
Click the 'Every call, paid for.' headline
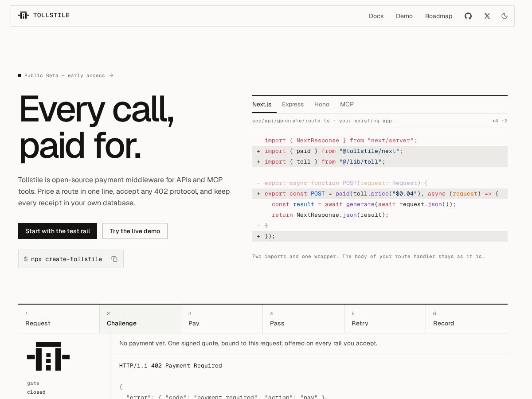97,128
